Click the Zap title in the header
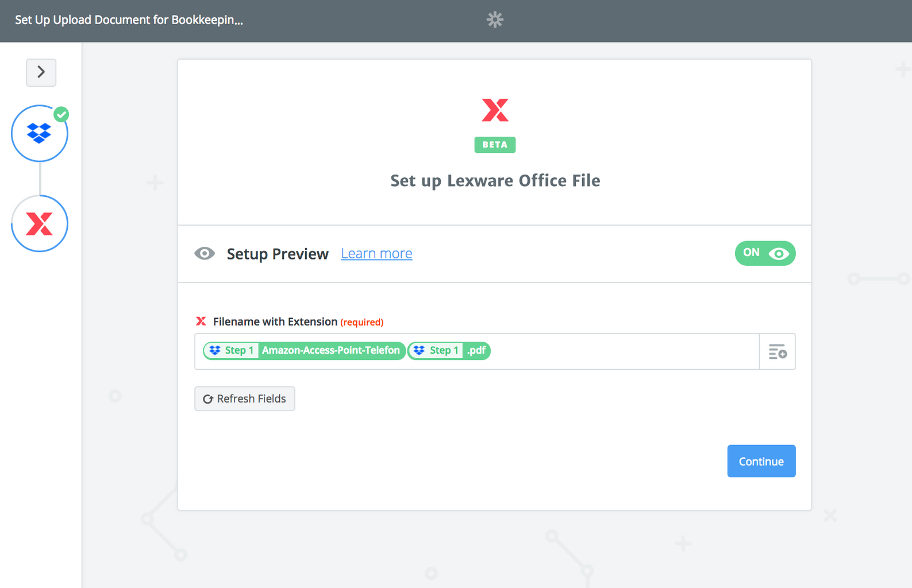The image size is (912, 588). coord(129,20)
